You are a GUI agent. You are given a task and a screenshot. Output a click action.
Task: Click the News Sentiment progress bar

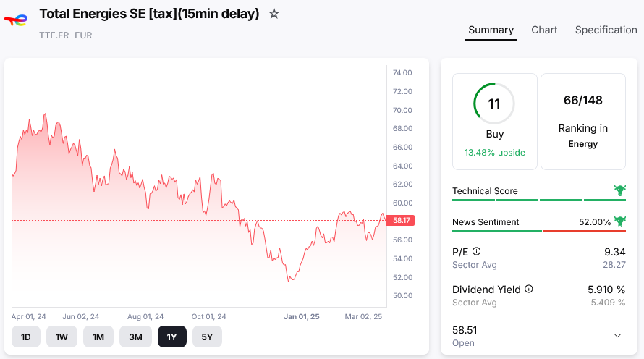pyautogui.click(x=538, y=231)
